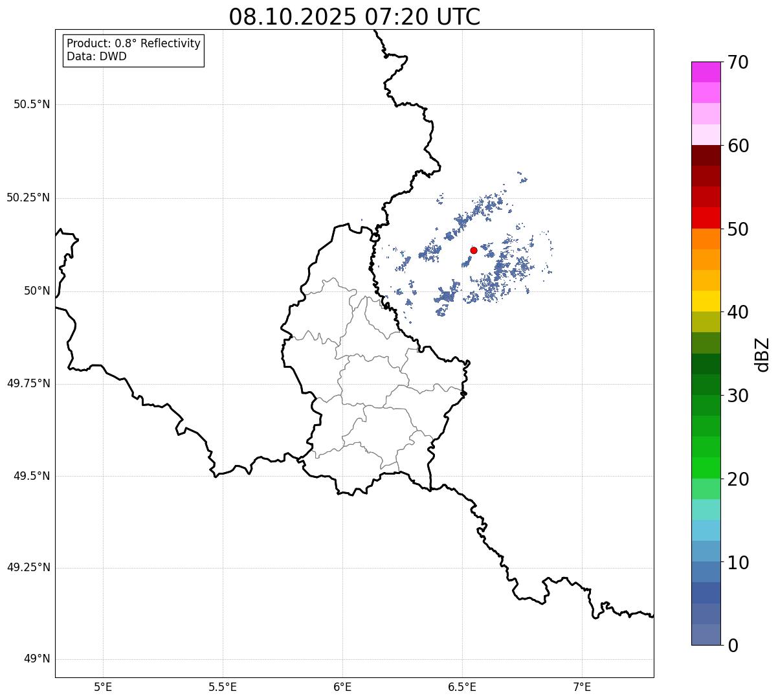Click the latitude label "50.5°N"
The width and height of the screenshot is (778, 700).
(31, 104)
